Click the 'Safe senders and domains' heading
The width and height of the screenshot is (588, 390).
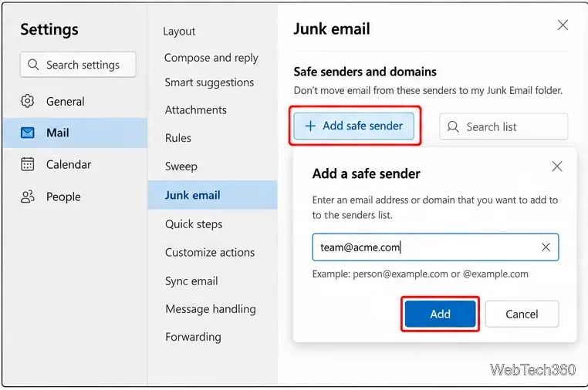365,72
